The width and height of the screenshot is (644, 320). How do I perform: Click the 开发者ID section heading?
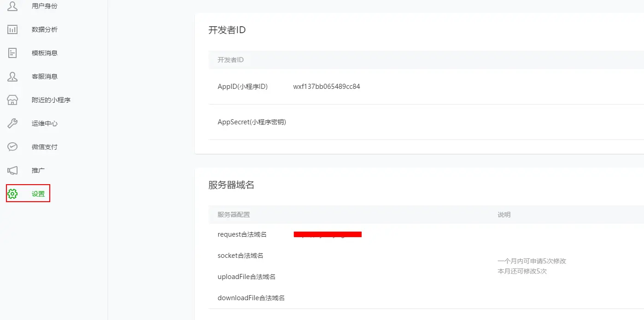pos(227,30)
